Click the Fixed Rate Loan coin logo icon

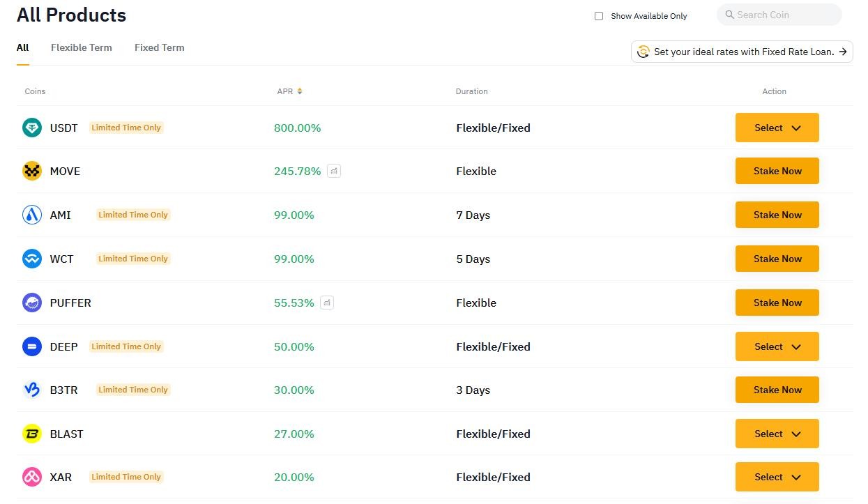click(x=644, y=52)
